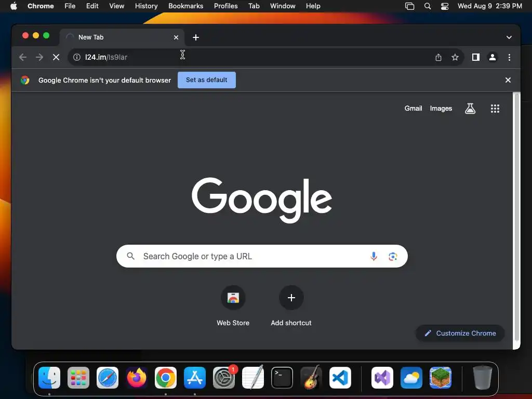Select the New Tab tab
The width and height of the screenshot is (532, 399).
[122, 37]
